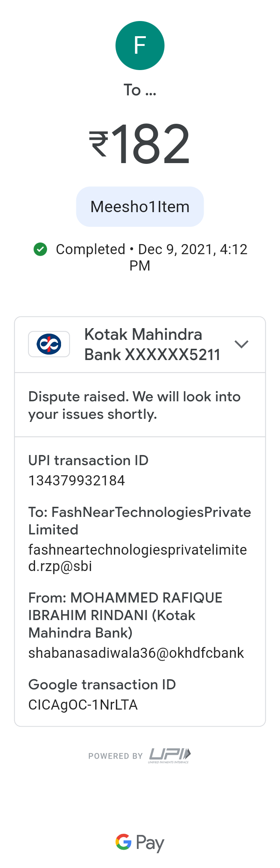Image resolution: width=280 pixels, height=868 pixels.
Task: Tap the Pay wordmark at bottom
Action: pyautogui.click(x=150, y=843)
